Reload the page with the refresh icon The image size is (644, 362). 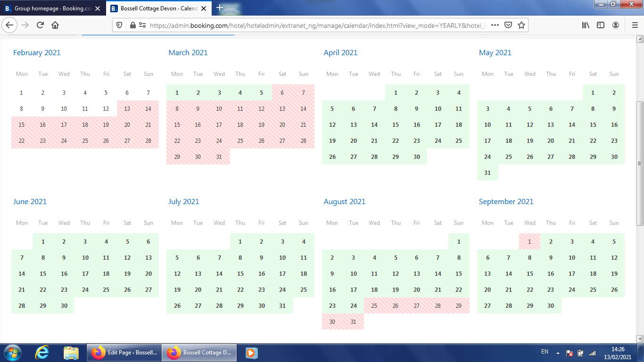(40, 25)
